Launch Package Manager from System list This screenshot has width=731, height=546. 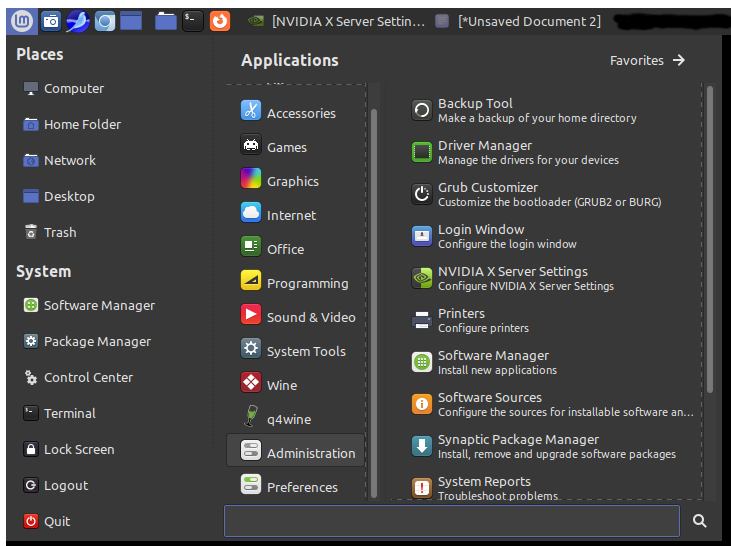pyautogui.click(x=87, y=341)
